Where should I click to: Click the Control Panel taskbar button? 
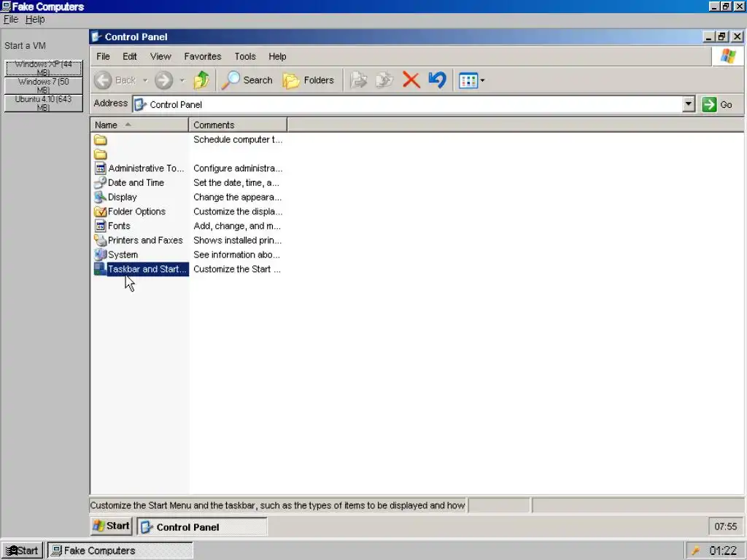(x=202, y=526)
